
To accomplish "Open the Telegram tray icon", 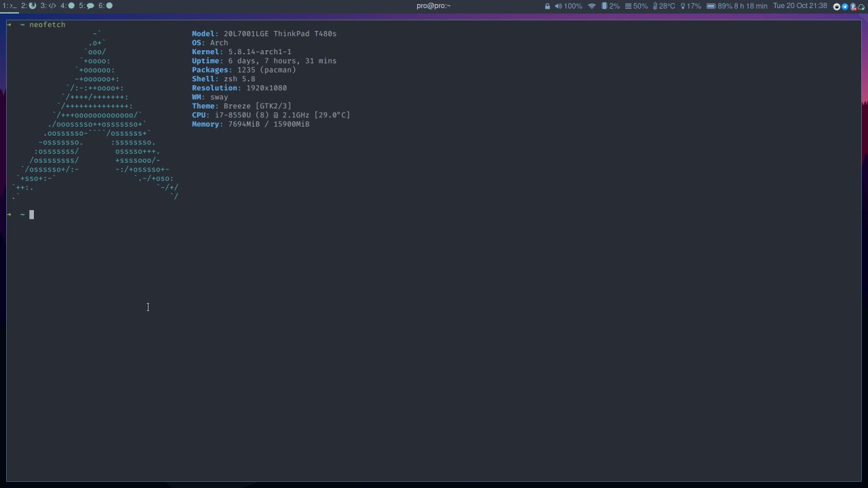I will point(845,7).
